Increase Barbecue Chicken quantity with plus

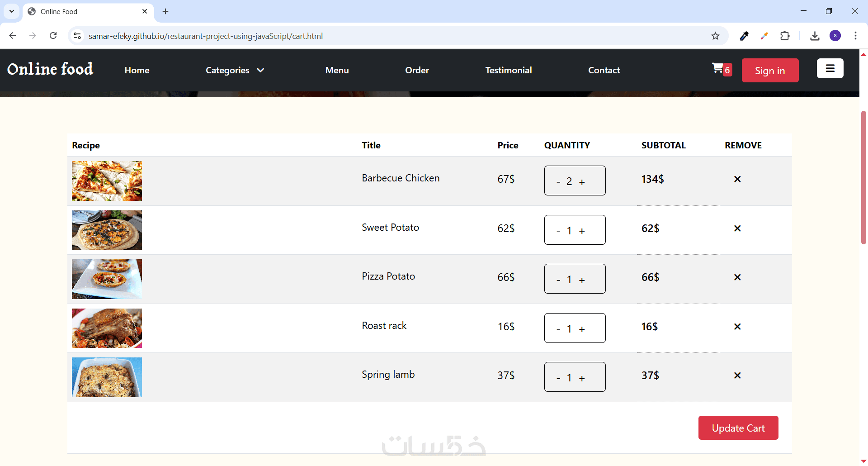[582, 182]
